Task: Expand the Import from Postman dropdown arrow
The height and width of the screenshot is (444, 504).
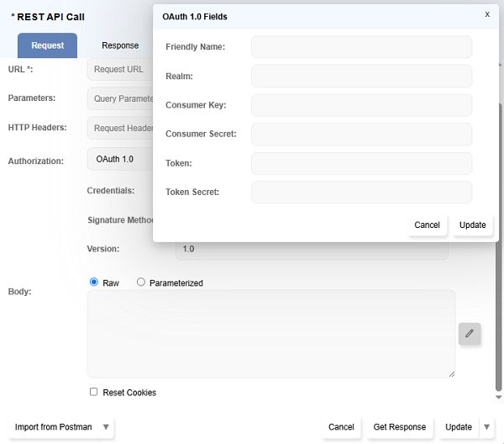Action: 106,427
